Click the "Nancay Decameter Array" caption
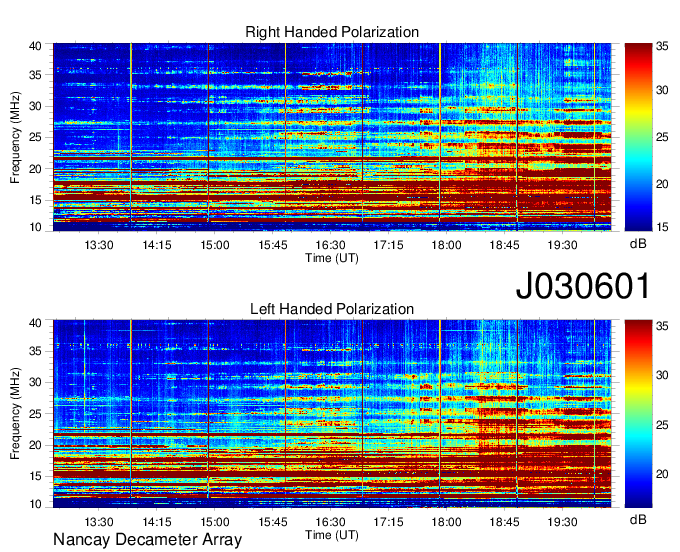This screenshot has width=680, height=552. click(147, 540)
